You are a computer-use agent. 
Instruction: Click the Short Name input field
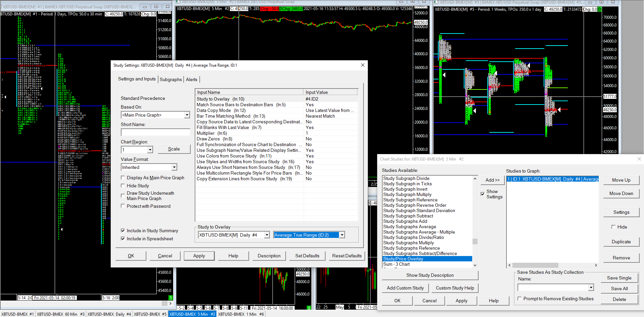click(155, 132)
